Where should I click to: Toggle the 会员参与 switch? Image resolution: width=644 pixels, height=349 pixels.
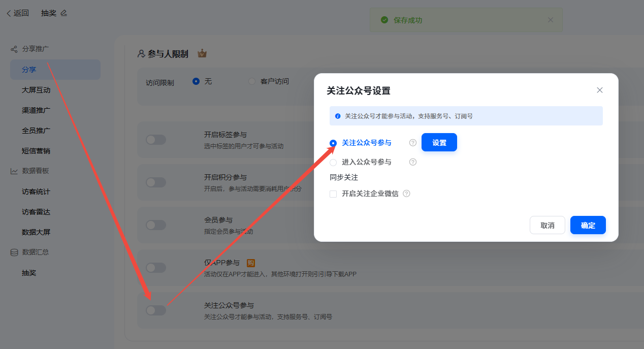(x=156, y=225)
